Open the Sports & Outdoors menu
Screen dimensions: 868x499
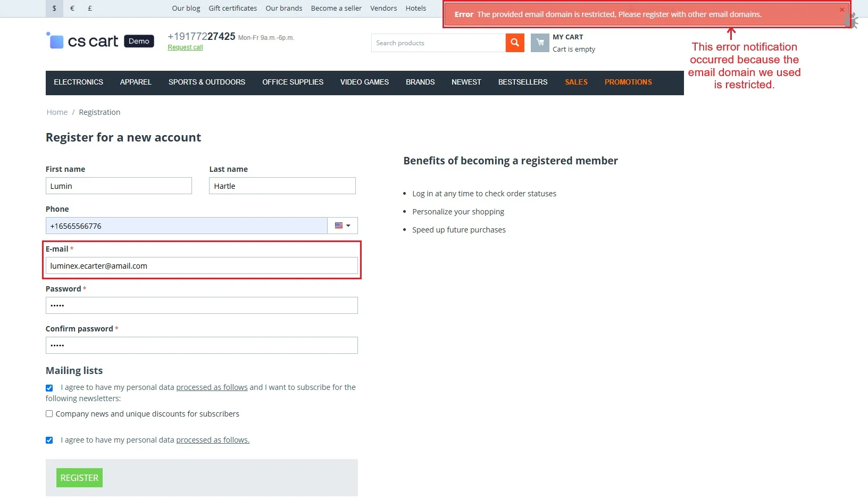[207, 82]
